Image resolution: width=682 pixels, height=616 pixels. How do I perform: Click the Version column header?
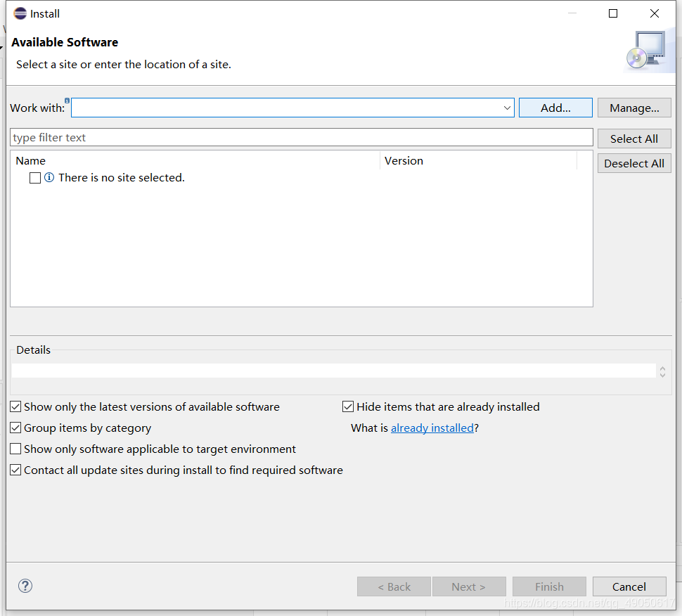(478, 161)
